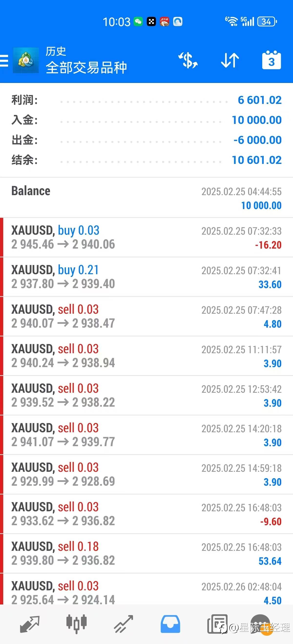This screenshot has height=644, width=293.
Task: Tap the 利润 profit value 6 601.02
Action: (260, 100)
